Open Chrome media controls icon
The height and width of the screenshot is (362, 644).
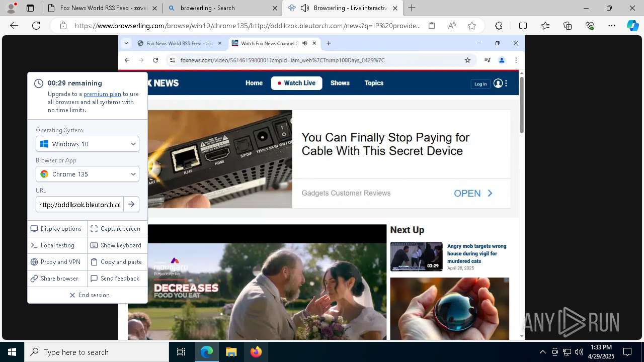tap(487, 60)
